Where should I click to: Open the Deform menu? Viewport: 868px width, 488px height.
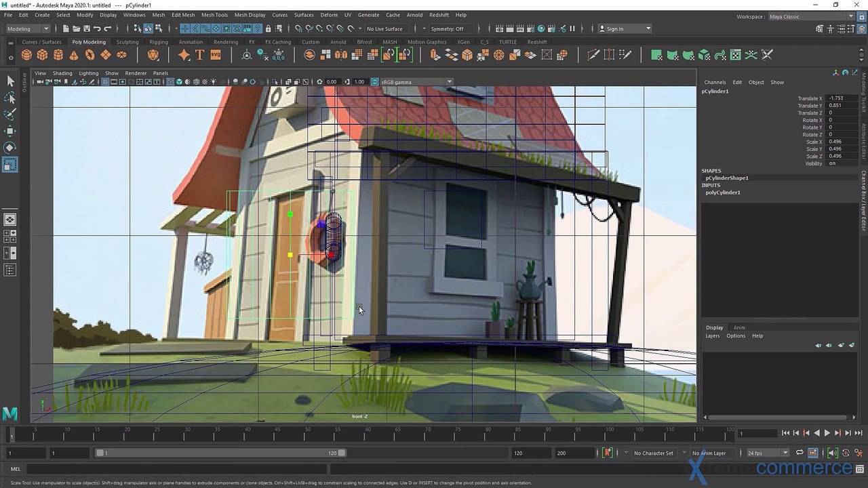[329, 15]
